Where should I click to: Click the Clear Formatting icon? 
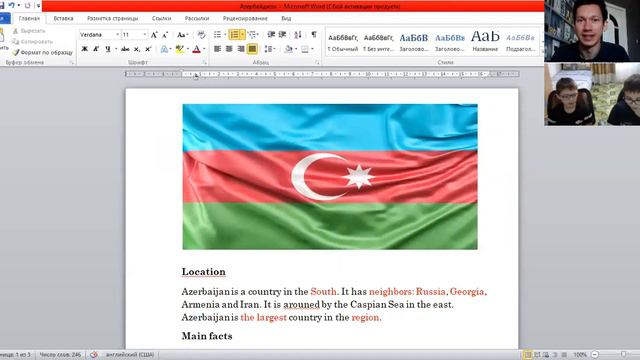click(x=201, y=35)
